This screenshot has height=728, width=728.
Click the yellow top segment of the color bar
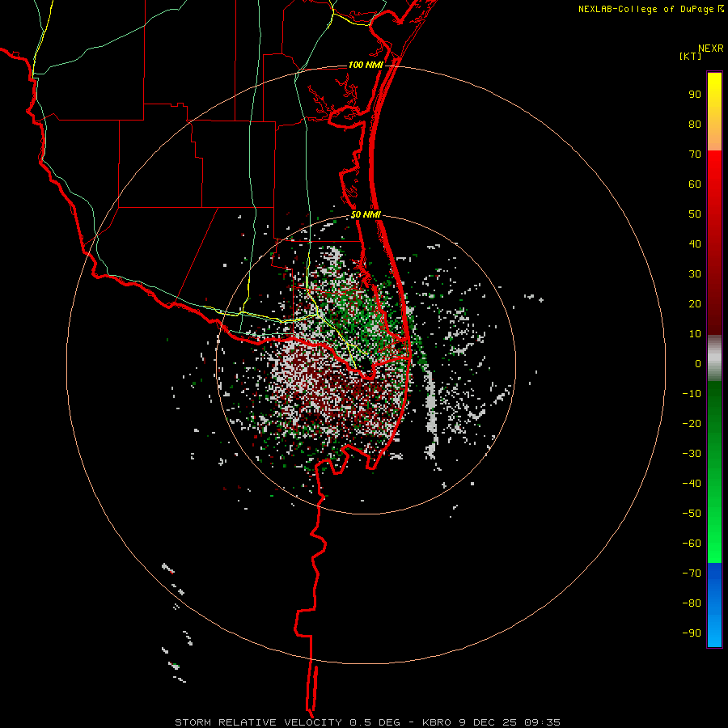714,112
